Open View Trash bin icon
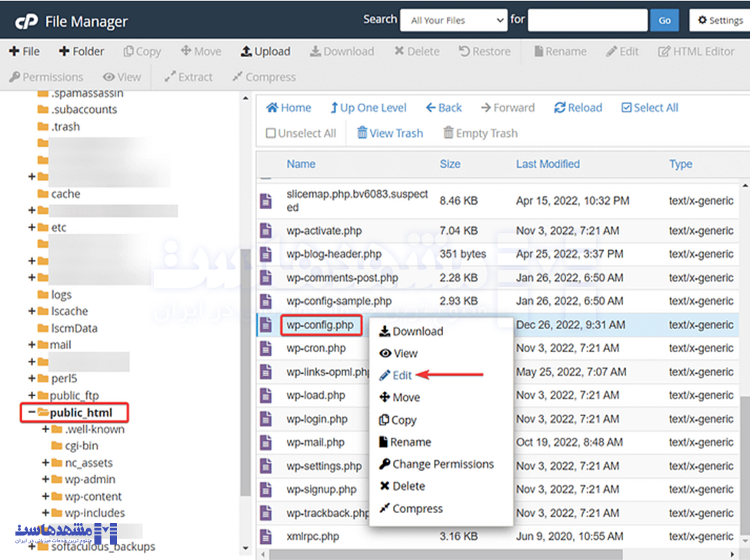 362,133
